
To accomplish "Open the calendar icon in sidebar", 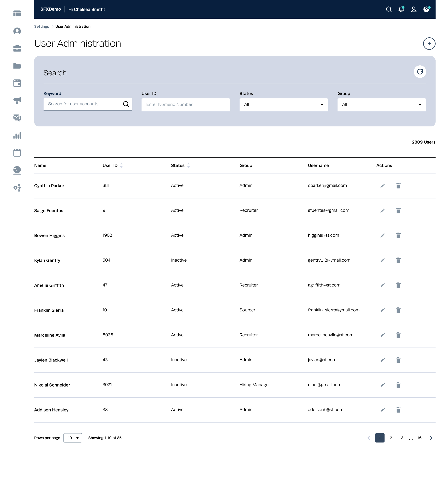I will tap(17, 153).
